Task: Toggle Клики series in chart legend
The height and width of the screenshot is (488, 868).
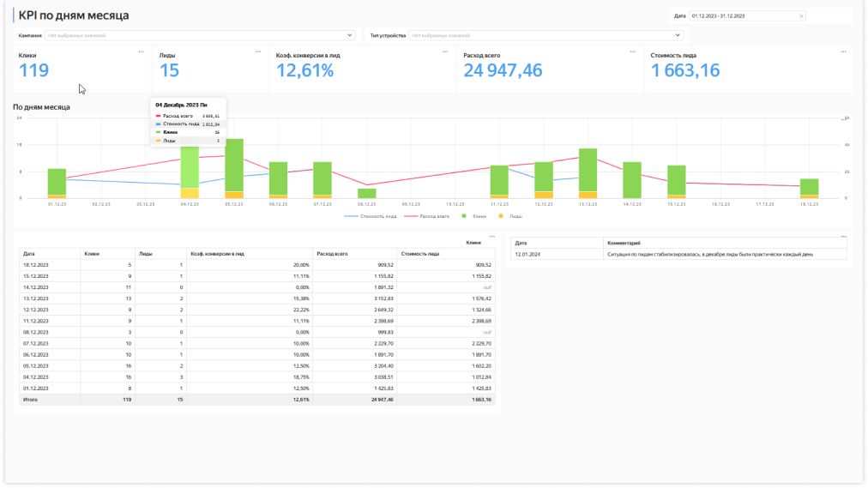Action: coord(473,216)
